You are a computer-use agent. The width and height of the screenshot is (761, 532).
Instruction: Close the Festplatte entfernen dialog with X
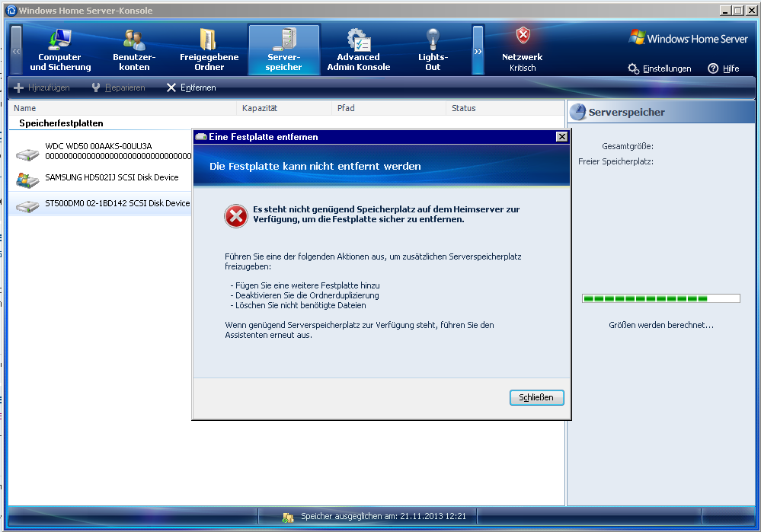[x=561, y=137]
